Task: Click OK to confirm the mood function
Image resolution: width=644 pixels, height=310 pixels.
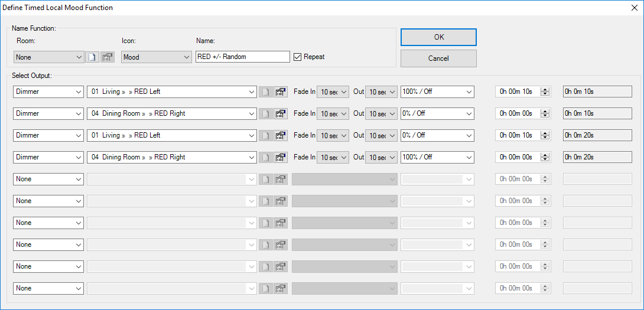Action: [438, 37]
